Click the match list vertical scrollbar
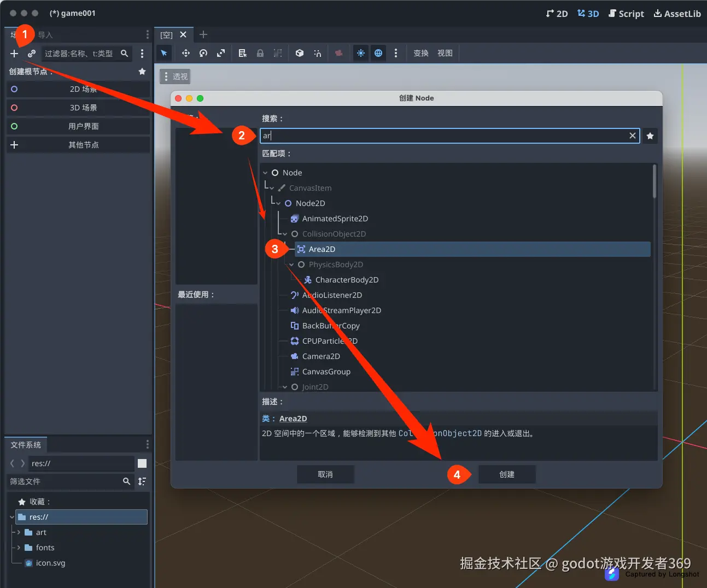Viewport: 707px width, 588px height. click(655, 181)
